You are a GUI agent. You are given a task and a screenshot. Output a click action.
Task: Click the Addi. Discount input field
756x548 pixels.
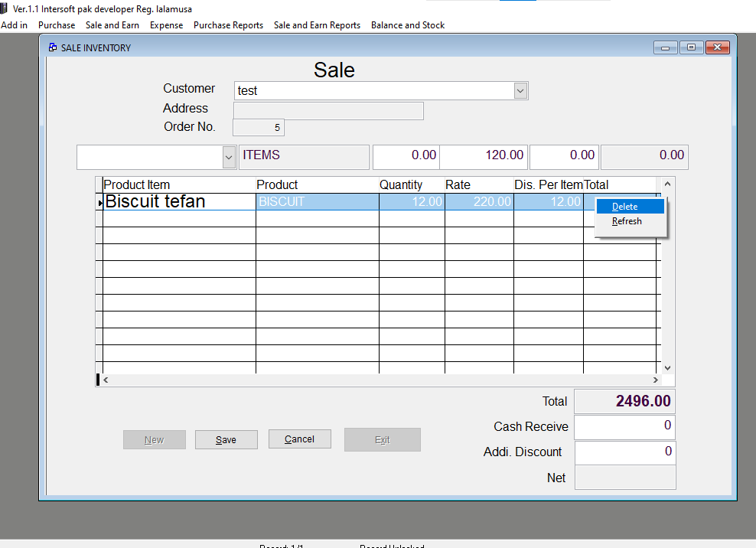click(624, 452)
